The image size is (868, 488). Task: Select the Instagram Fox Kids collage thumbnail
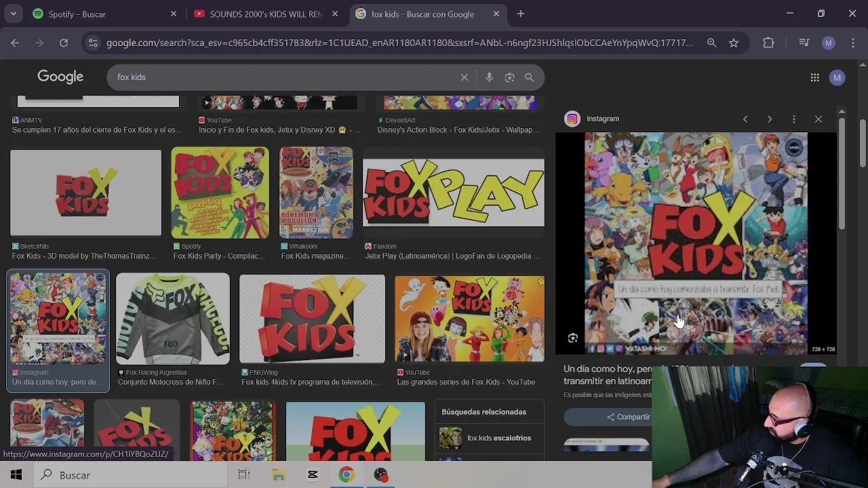(x=58, y=319)
